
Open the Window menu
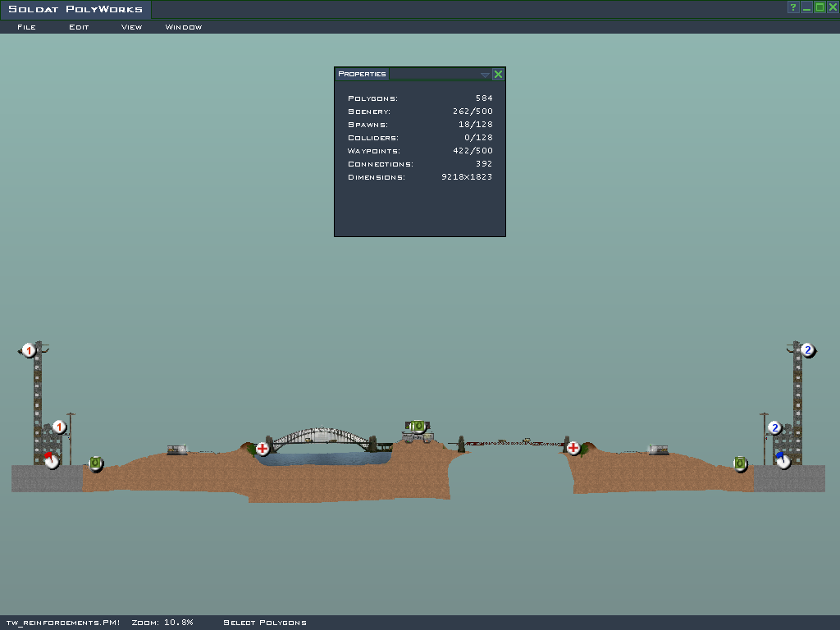(184, 27)
